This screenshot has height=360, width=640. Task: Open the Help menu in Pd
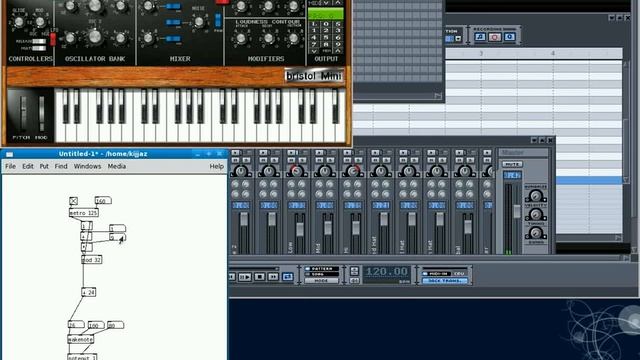(x=216, y=166)
